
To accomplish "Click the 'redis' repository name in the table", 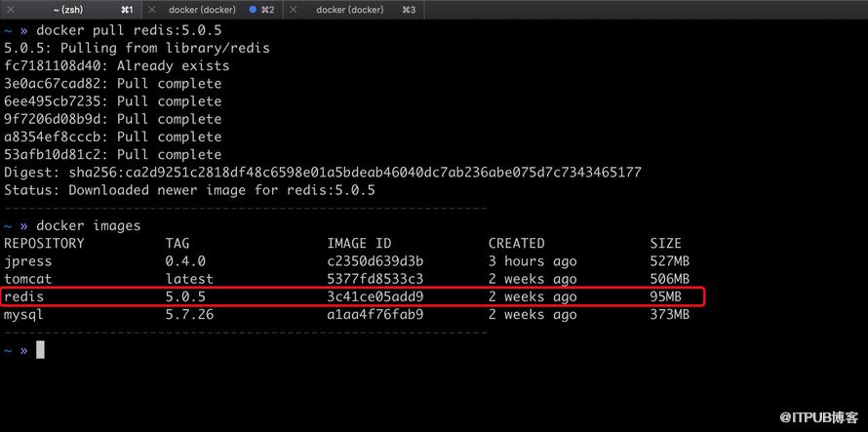I will point(23,296).
